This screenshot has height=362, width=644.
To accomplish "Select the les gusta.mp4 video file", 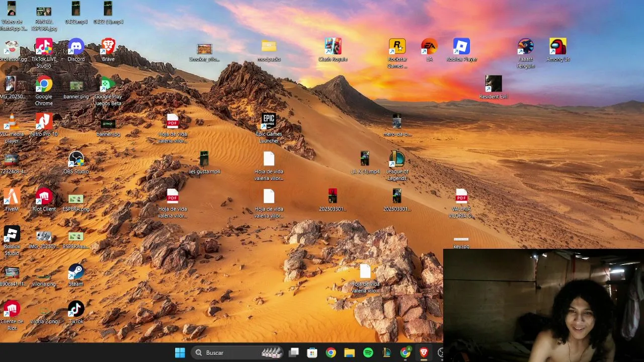I will tap(204, 162).
